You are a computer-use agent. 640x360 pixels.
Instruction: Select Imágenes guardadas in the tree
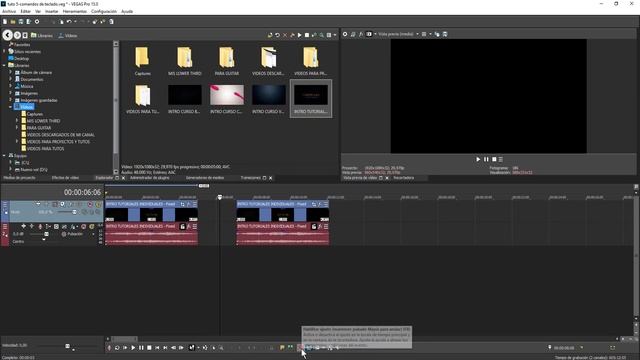click(x=39, y=100)
